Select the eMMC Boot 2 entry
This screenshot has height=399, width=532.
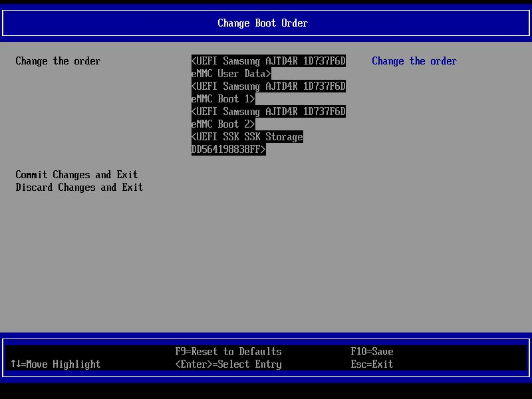pyautogui.click(x=267, y=118)
